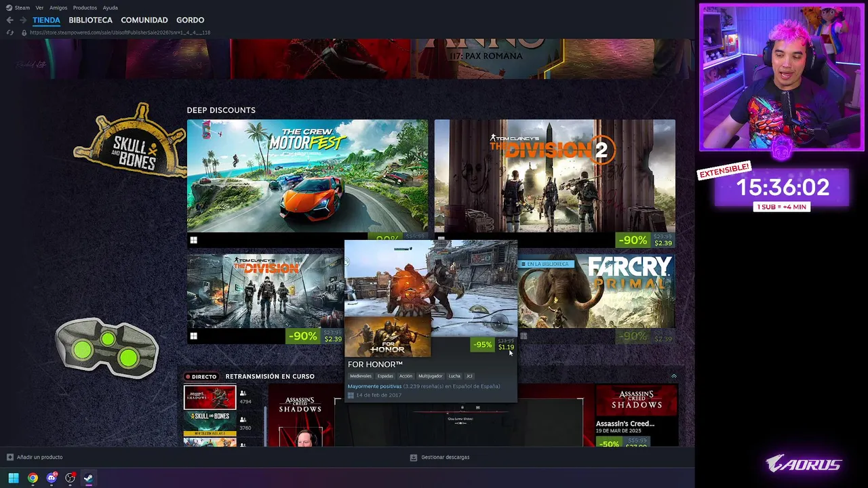This screenshot has width=868, height=488.
Task: Open the For Honor hover preview image
Action: [431, 288]
